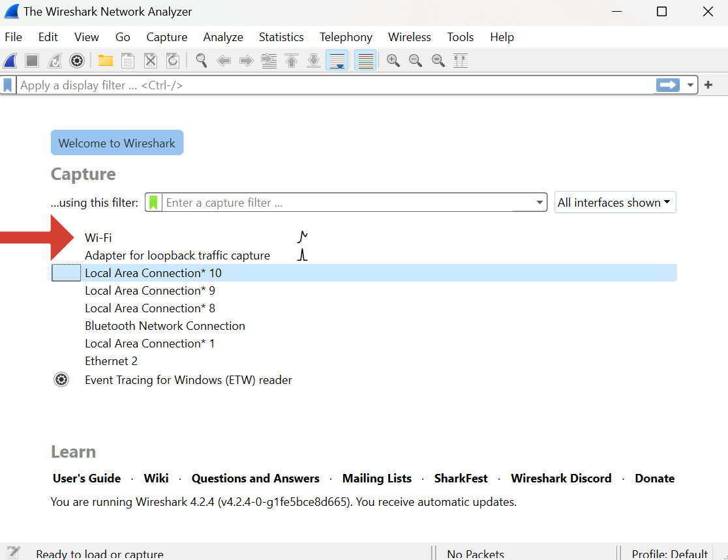Open the Telephony menu
728x560 pixels.
click(346, 37)
